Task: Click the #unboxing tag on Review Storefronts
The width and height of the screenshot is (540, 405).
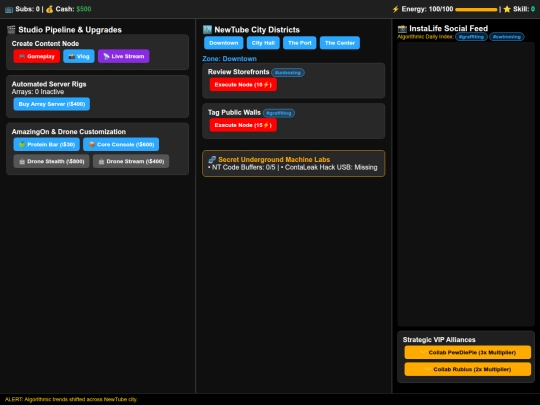Action: (288, 73)
